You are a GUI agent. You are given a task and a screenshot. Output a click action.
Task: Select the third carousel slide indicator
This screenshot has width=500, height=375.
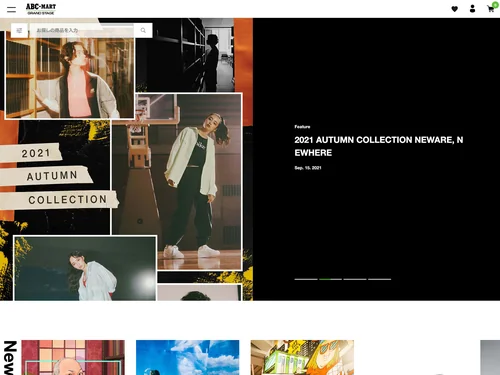355,279
